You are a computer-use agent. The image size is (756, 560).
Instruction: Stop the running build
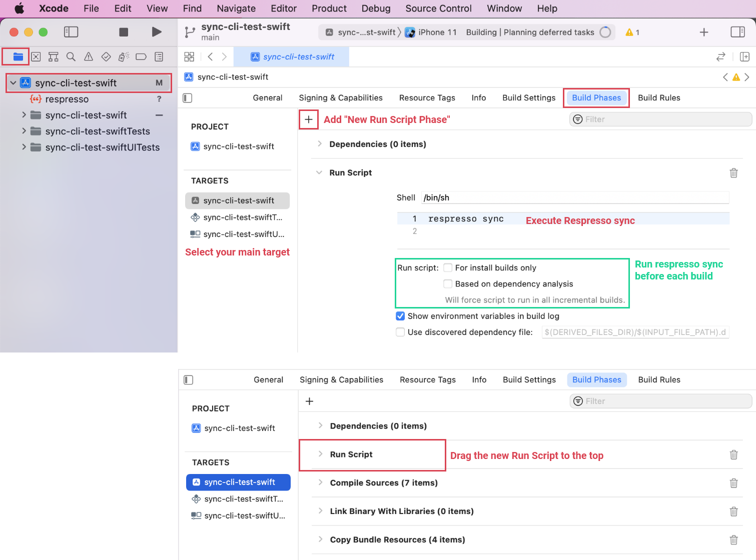tap(124, 32)
